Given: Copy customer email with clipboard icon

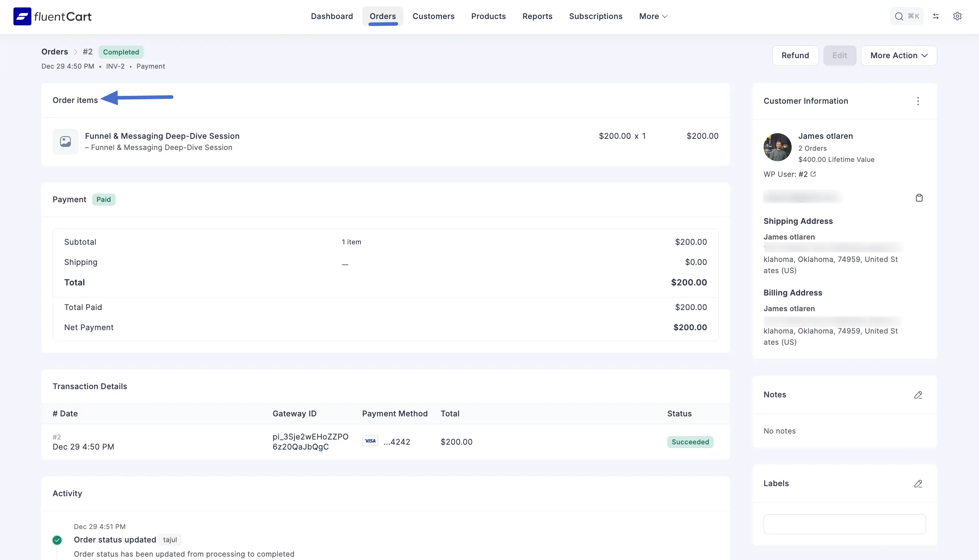Looking at the screenshot, I should (919, 198).
